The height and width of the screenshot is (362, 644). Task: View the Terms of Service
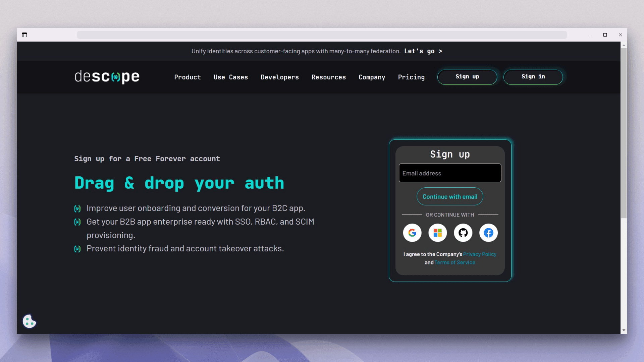454,262
